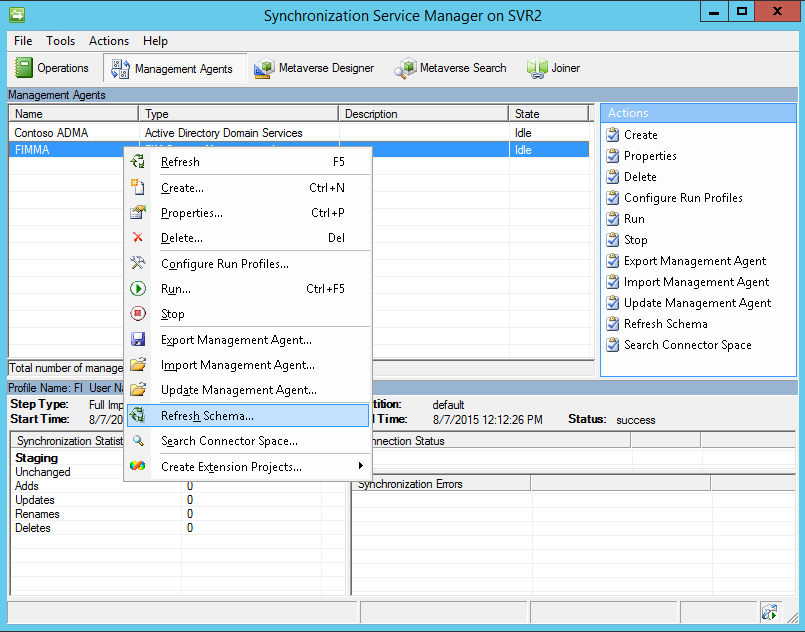805x632 pixels.
Task: Click the green Run play icon
Action: (x=138, y=289)
